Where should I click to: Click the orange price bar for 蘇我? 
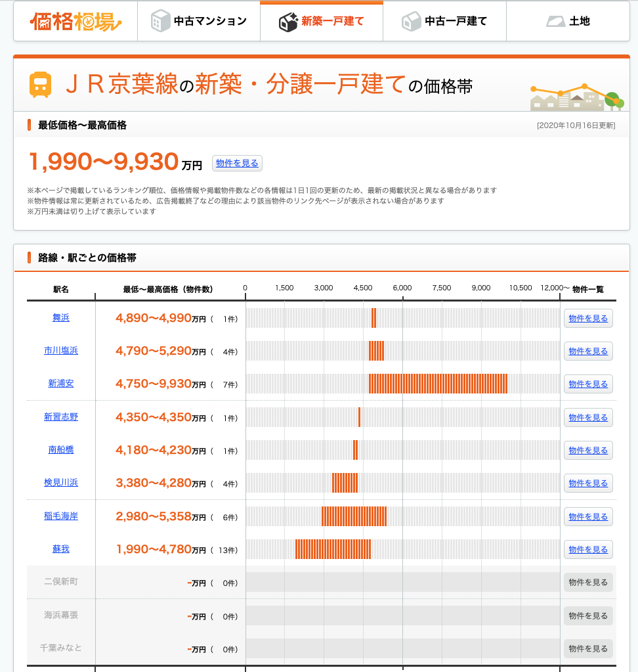point(333,549)
